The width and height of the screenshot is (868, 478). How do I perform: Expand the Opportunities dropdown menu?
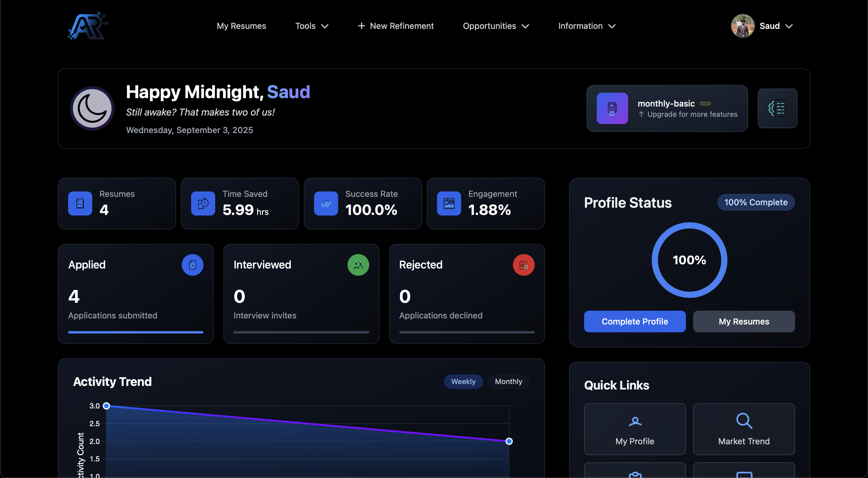pos(496,26)
